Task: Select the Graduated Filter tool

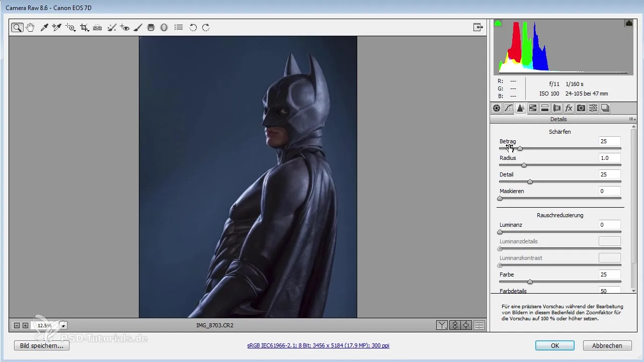Action: pyautogui.click(x=150, y=28)
